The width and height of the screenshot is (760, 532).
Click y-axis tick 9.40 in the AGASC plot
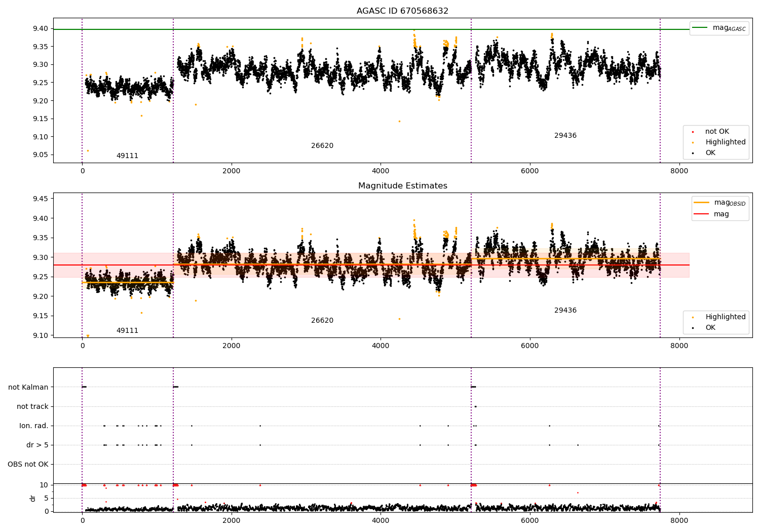click(41, 29)
